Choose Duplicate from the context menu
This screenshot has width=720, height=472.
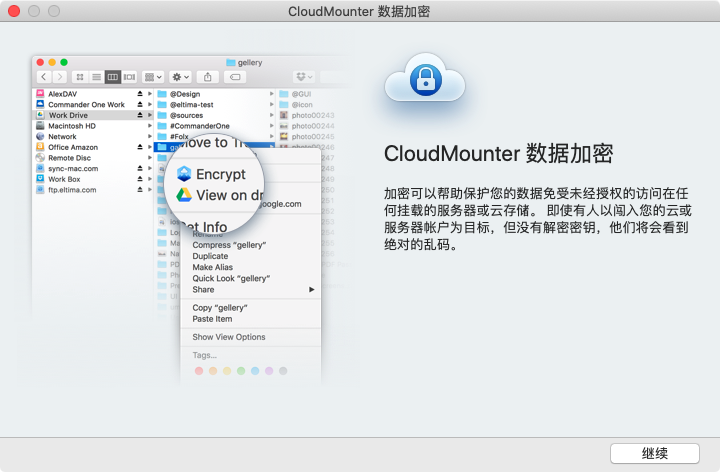pos(211,257)
